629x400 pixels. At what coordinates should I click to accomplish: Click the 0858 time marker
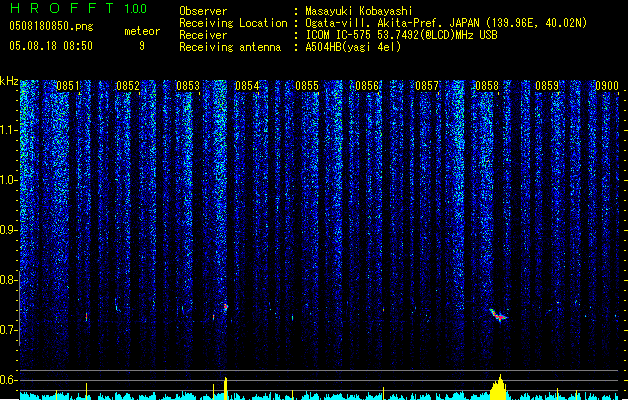[x=487, y=86]
